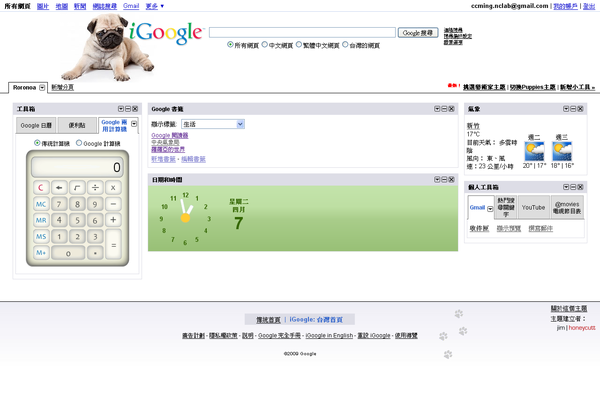Click the calculator backspace arrow key
600x404 pixels.
pyautogui.click(x=59, y=187)
